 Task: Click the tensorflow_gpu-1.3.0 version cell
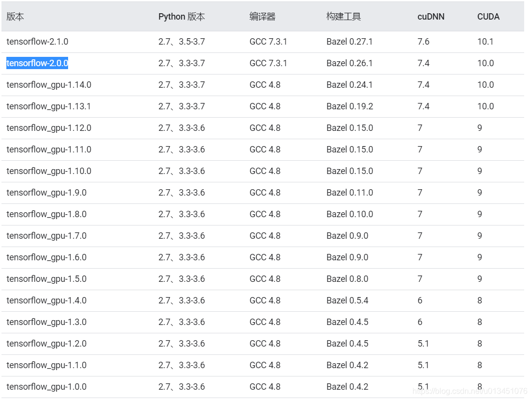point(47,322)
